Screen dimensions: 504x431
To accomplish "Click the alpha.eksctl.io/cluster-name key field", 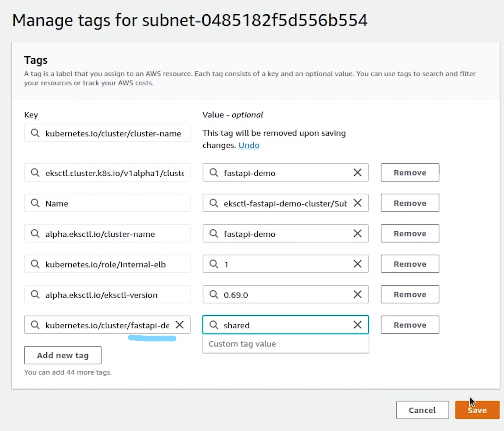I will 113,234.
